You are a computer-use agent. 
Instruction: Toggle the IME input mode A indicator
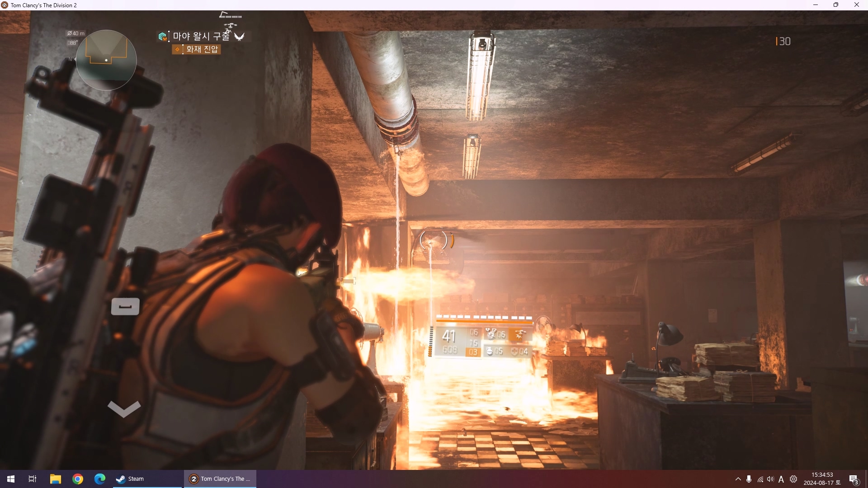[781, 479]
